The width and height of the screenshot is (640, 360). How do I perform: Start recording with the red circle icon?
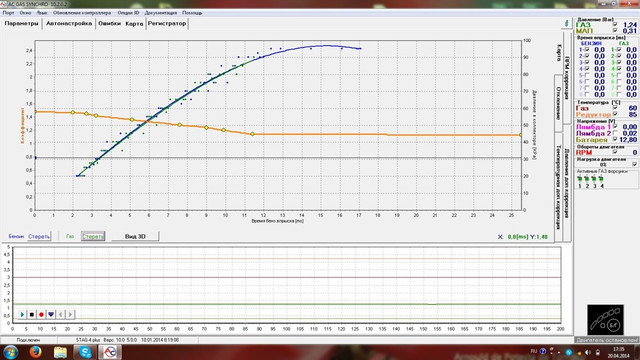coord(41,314)
